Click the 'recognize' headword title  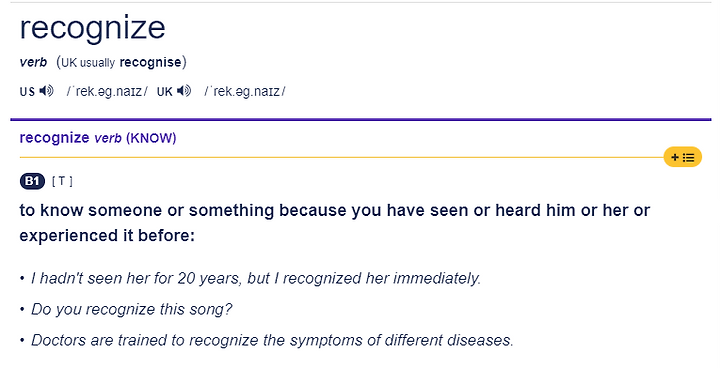click(x=92, y=28)
